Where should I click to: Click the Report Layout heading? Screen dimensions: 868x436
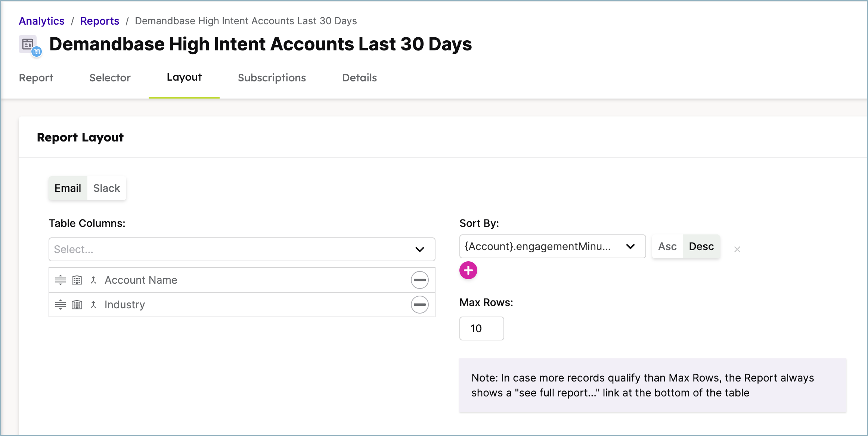[x=80, y=137]
